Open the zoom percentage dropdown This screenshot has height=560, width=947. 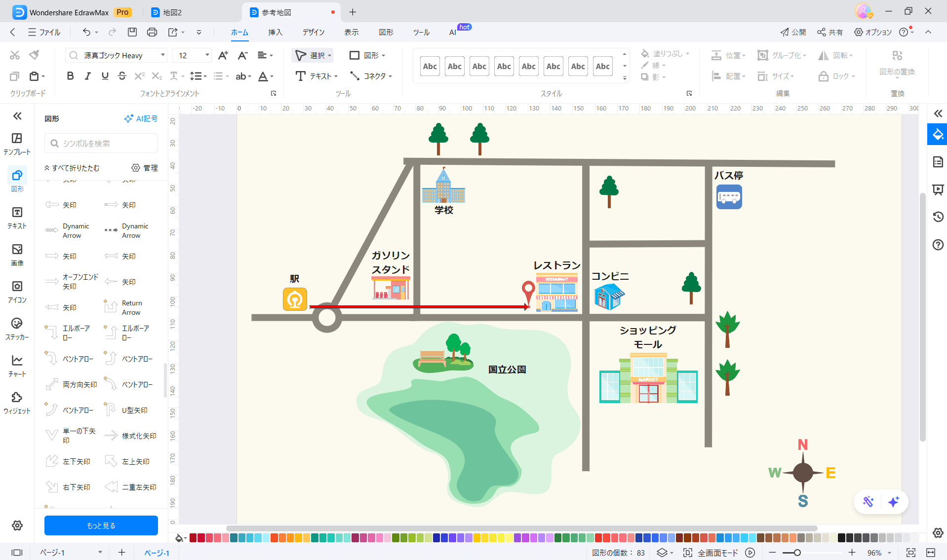890,553
